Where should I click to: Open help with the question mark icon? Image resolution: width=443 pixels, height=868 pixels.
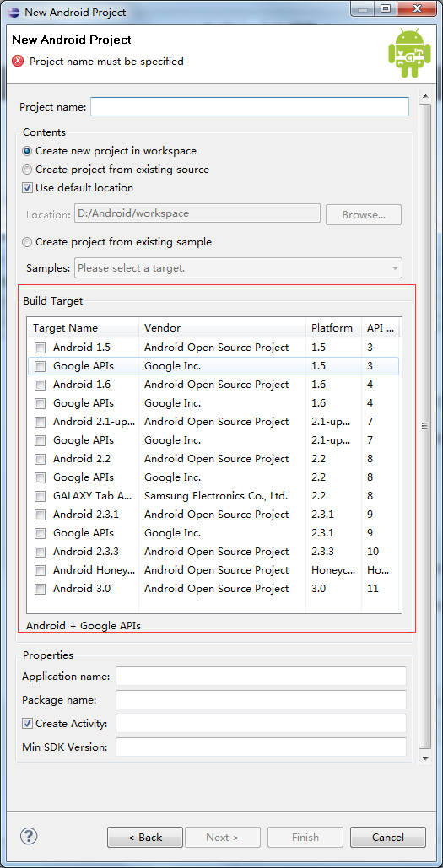click(28, 835)
